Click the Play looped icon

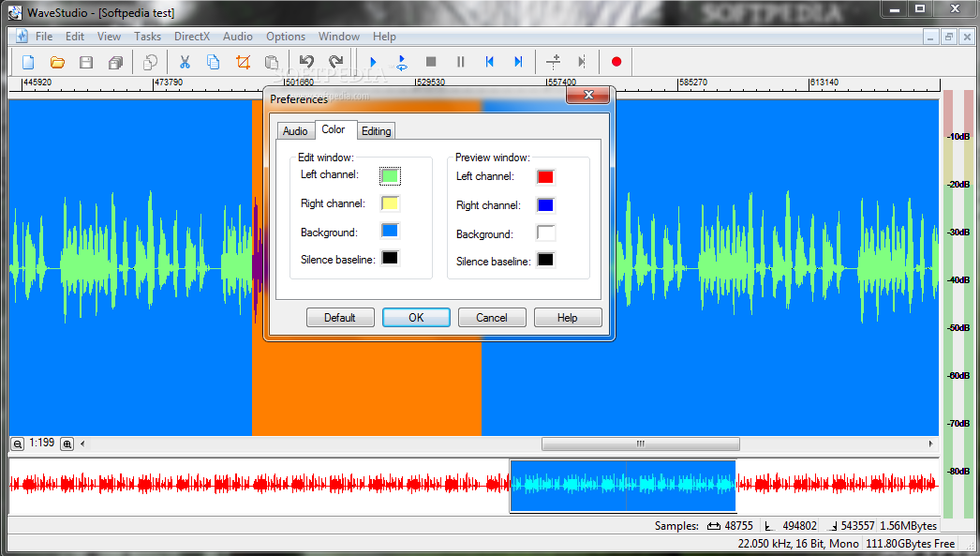402,62
